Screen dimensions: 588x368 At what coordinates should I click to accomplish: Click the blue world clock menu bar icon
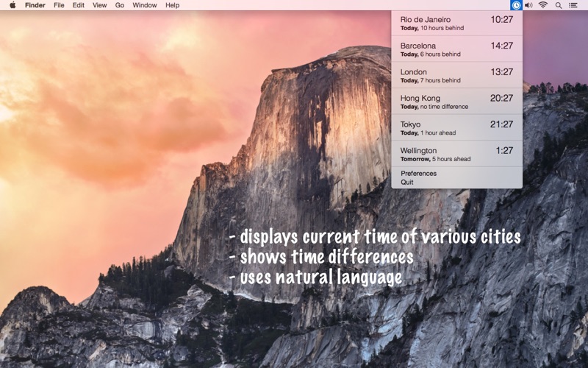(x=517, y=5)
